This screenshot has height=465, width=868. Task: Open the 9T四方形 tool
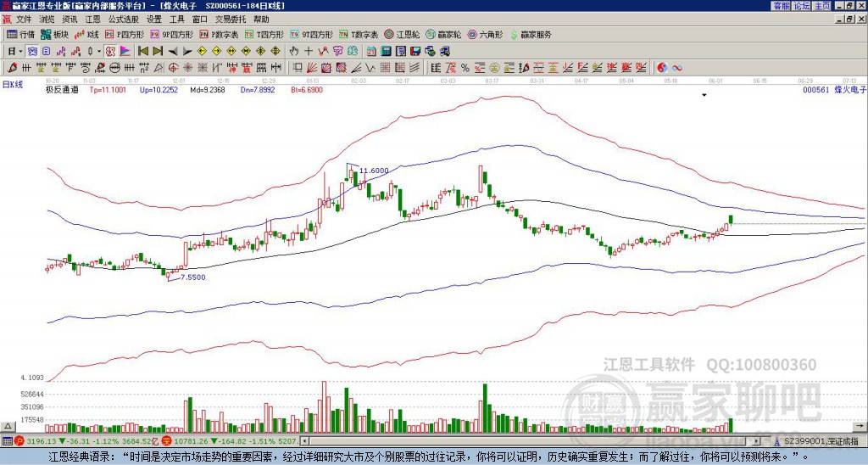point(311,34)
